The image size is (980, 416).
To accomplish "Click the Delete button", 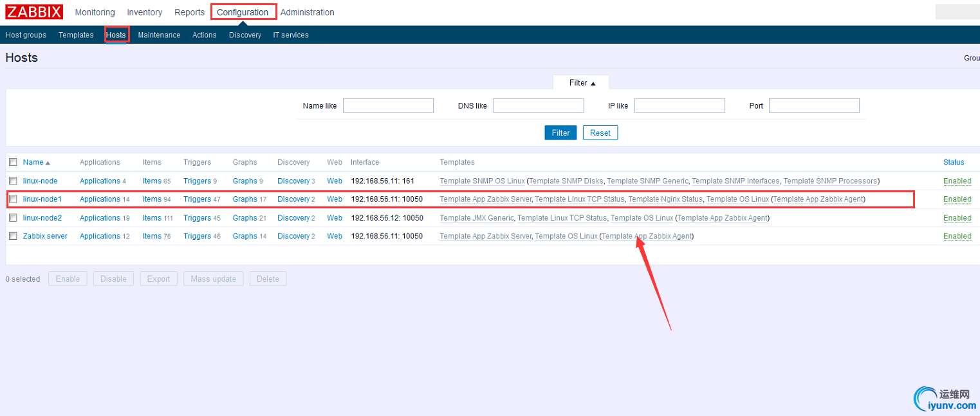I will [x=268, y=279].
